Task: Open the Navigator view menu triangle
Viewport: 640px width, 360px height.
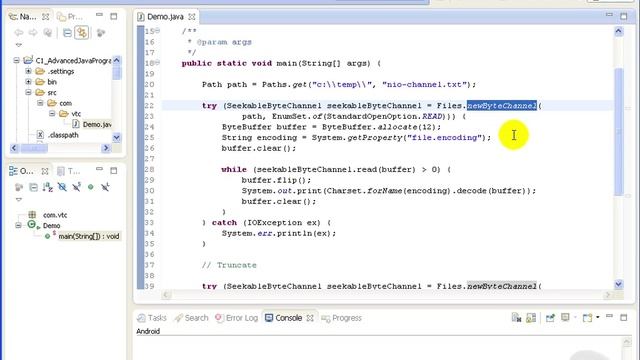Action: [19, 45]
